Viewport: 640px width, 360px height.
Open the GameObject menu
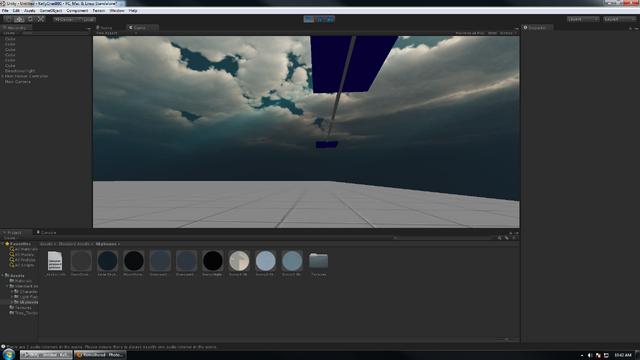click(x=51, y=11)
